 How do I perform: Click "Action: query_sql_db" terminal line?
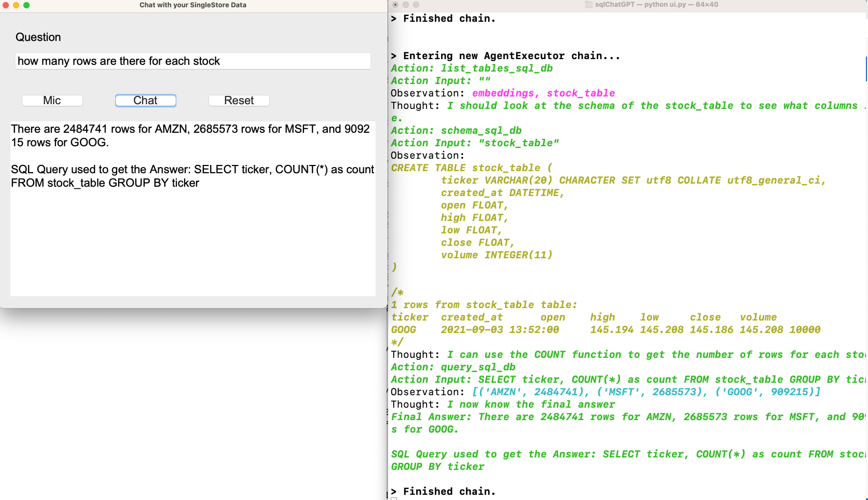tap(453, 367)
